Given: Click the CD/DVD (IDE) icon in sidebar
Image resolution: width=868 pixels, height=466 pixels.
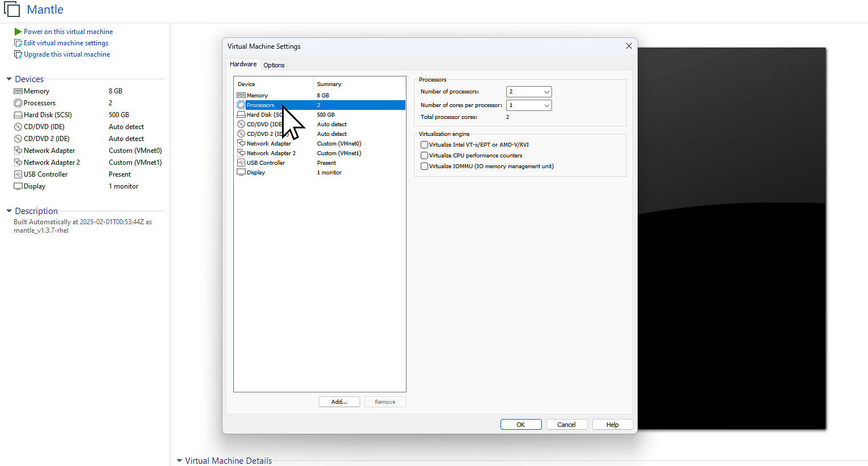Looking at the screenshot, I should 19,126.
